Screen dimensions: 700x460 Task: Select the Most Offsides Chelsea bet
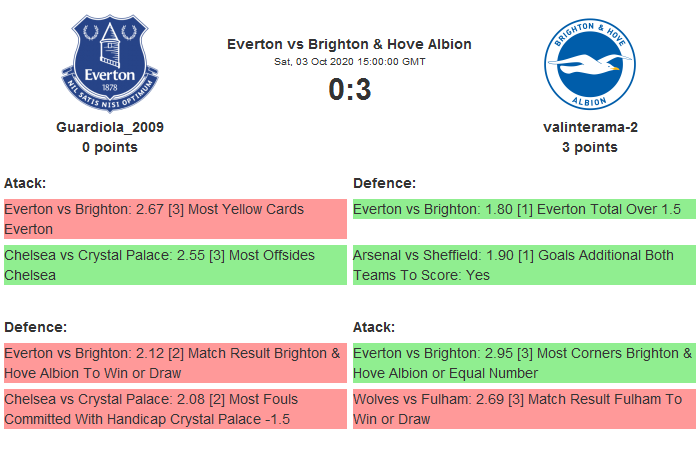pyautogui.click(x=175, y=265)
